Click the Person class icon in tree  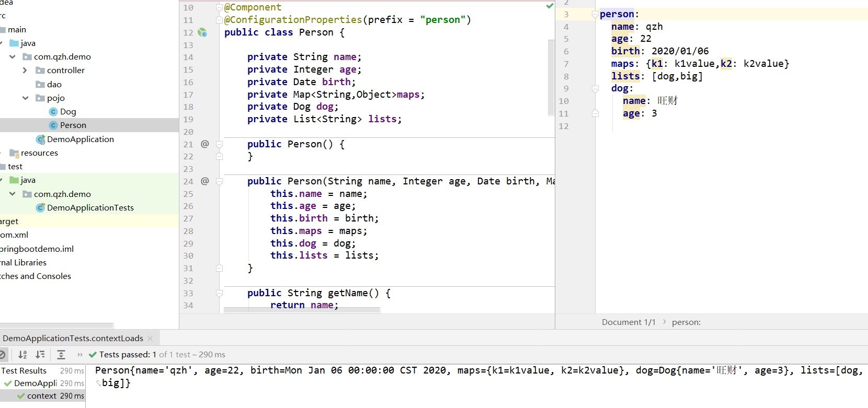[x=53, y=125]
